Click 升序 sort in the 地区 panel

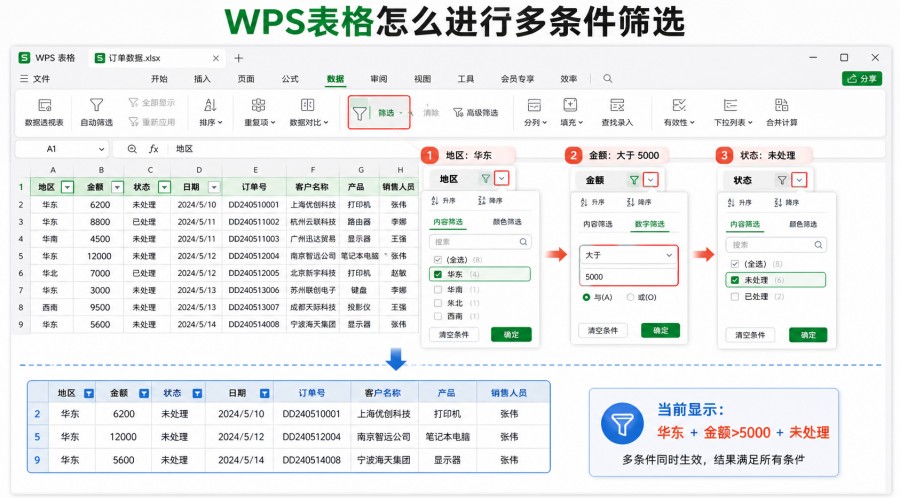click(x=443, y=201)
